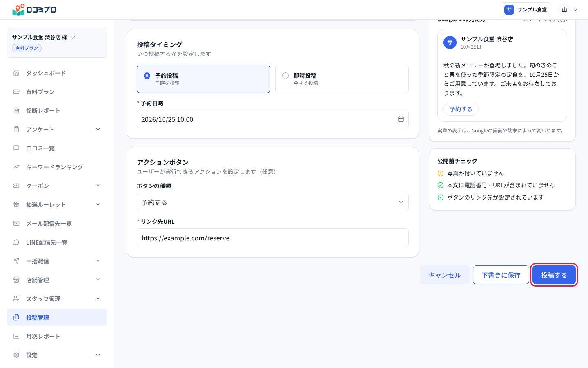Expand the 店舗管理 submenu chevron

pos(98,280)
